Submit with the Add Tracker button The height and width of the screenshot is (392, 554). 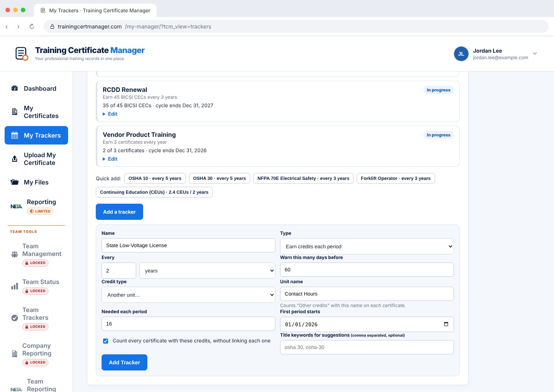coord(124,362)
